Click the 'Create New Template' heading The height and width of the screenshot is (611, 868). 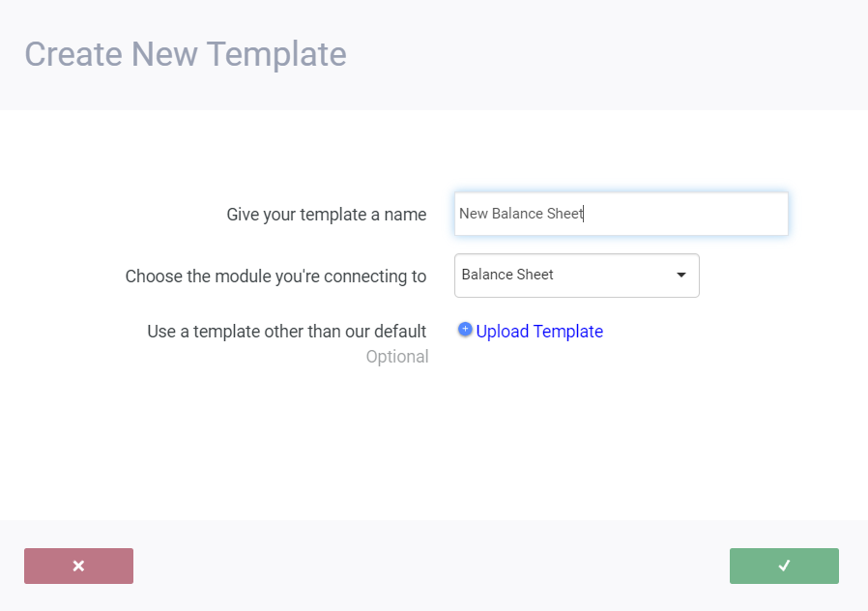[186, 54]
